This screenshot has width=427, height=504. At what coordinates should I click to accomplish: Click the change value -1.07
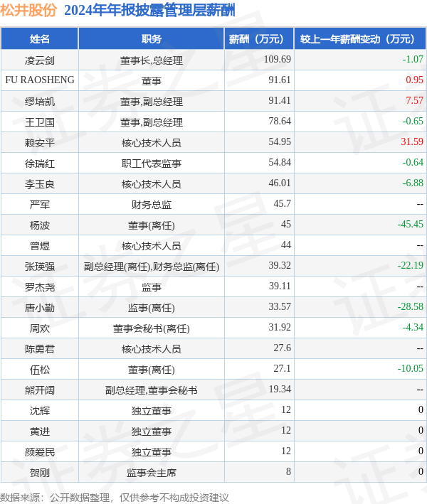413,59
